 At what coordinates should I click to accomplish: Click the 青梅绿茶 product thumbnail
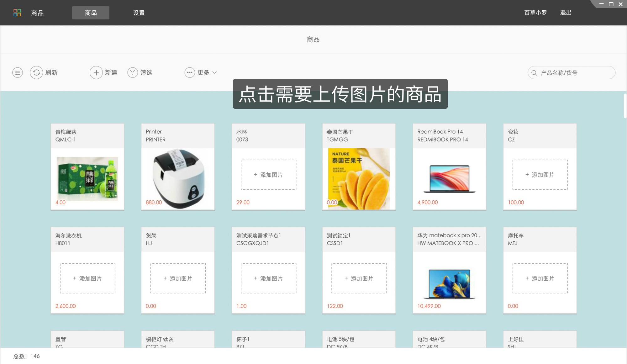click(x=87, y=178)
